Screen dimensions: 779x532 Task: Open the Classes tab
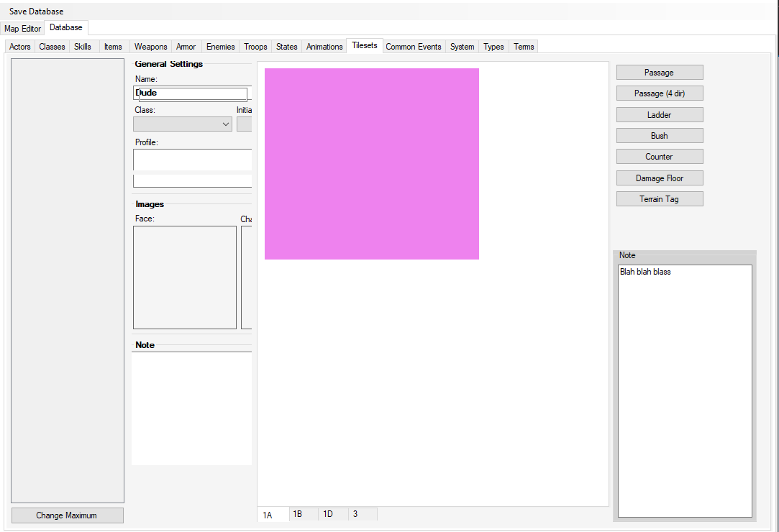coord(53,47)
